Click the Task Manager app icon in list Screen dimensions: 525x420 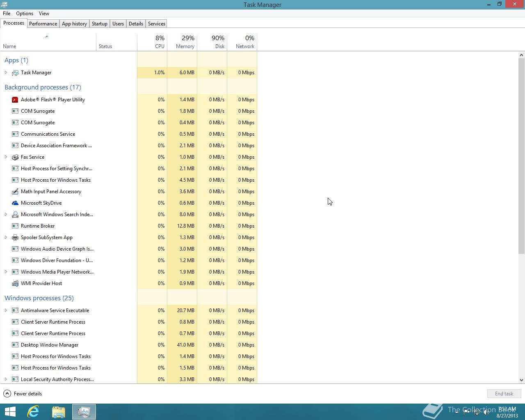click(15, 73)
